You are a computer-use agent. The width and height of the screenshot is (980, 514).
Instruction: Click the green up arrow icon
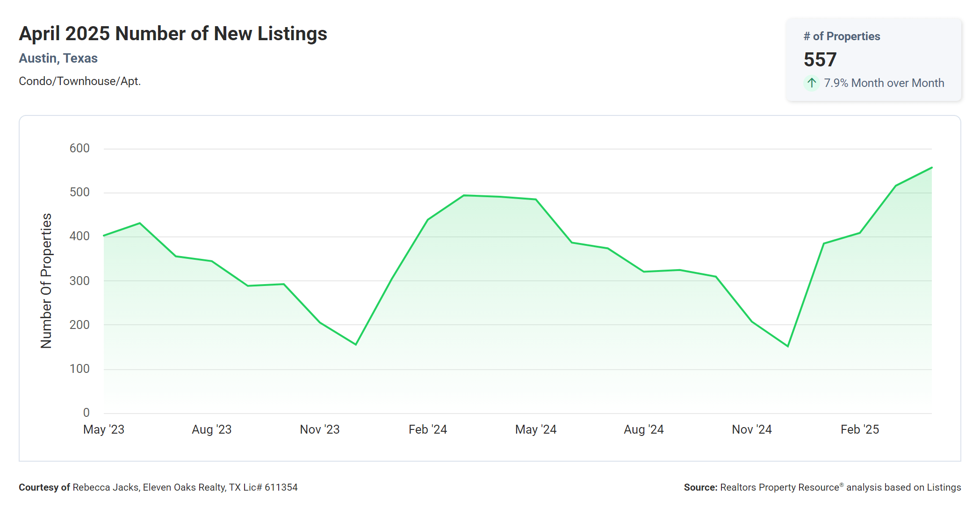(x=812, y=83)
